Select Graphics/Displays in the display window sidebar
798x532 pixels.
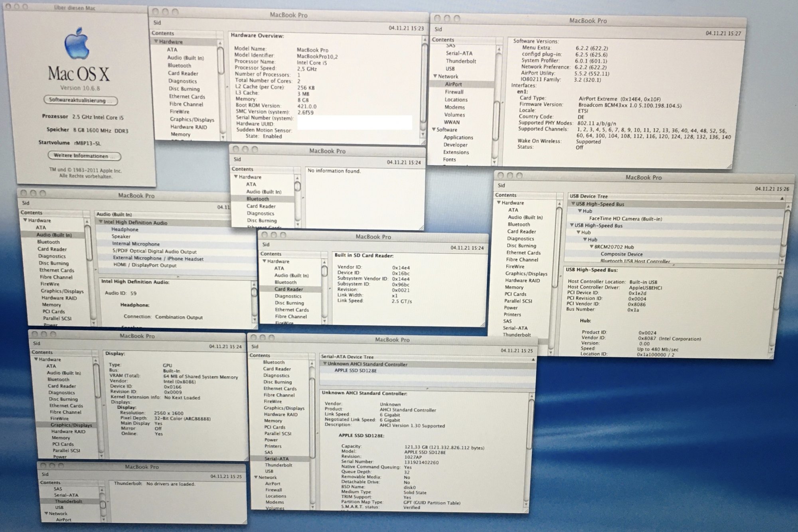(x=71, y=425)
